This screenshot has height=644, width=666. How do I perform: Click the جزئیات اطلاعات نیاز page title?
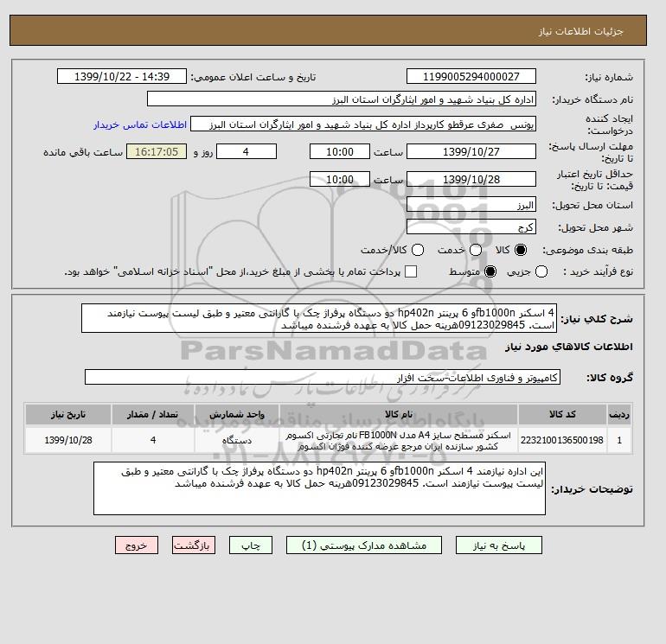[580, 31]
